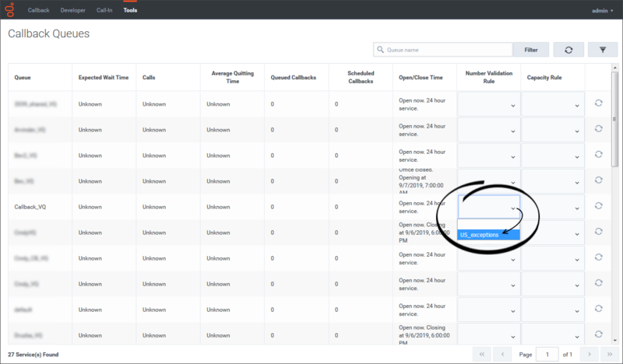
Task: Go to the first page of results
Action: (483, 354)
